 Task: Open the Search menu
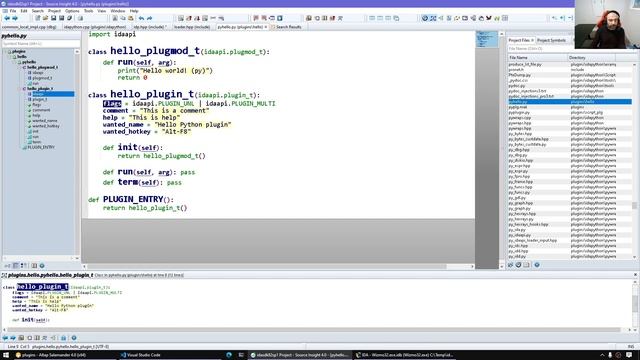pos(38,11)
